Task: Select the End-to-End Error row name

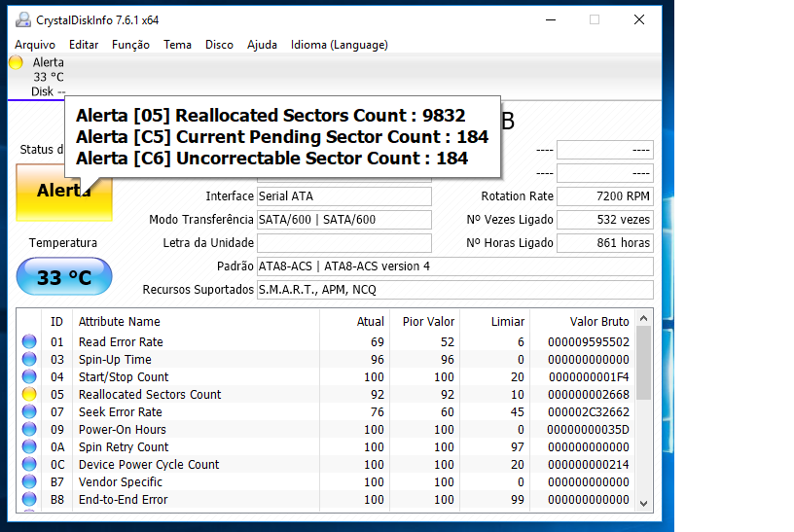Action: 123,500
